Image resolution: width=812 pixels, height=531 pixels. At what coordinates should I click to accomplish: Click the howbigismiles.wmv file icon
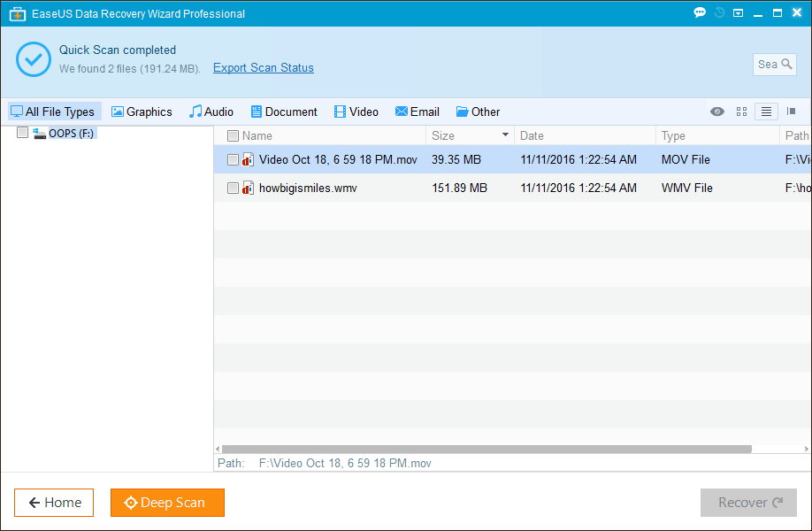[248, 188]
